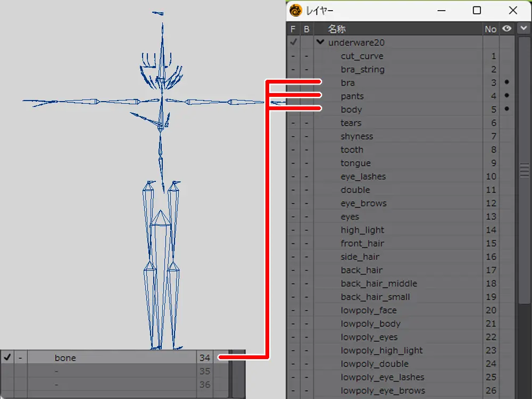Viewport: 532px width, 399px height.
Task: Select the tears layer
Action: click(351, 123)
